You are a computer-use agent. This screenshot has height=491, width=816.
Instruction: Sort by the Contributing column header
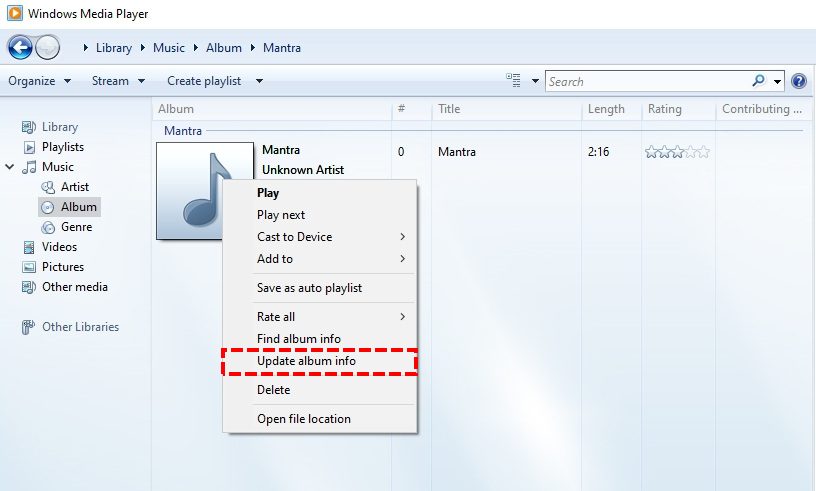762,109
